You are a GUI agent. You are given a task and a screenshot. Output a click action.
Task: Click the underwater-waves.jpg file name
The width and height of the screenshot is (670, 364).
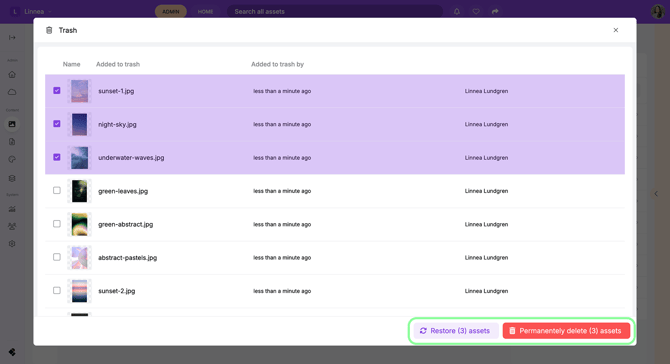pos(131,158)
